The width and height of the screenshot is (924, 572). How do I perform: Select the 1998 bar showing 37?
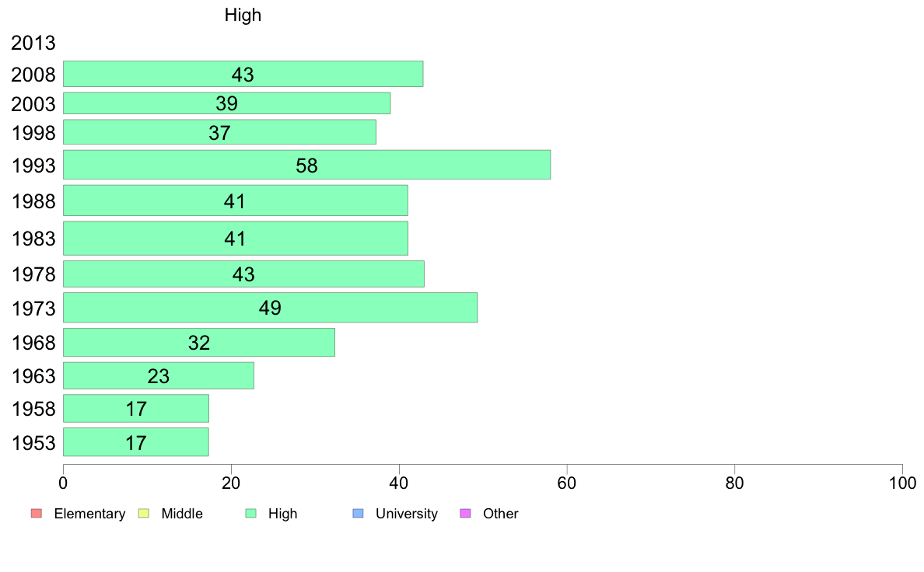click(x=220, y=132)
